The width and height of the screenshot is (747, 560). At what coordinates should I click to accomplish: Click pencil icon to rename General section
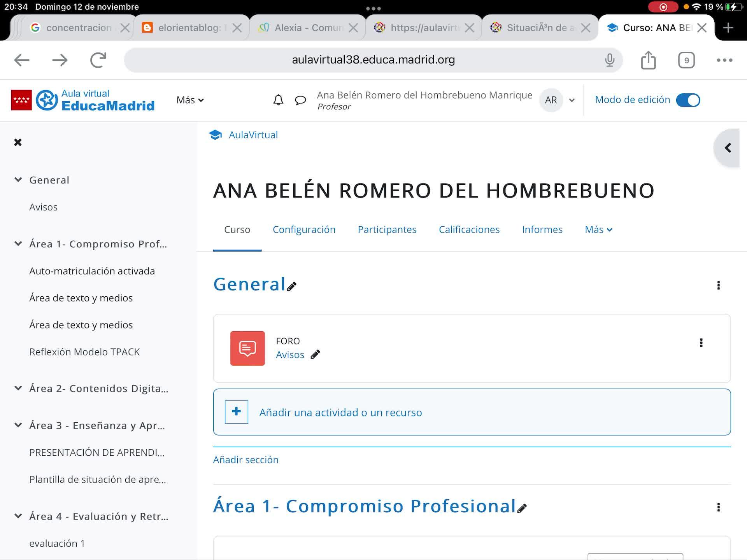click(x=292, y=287)
